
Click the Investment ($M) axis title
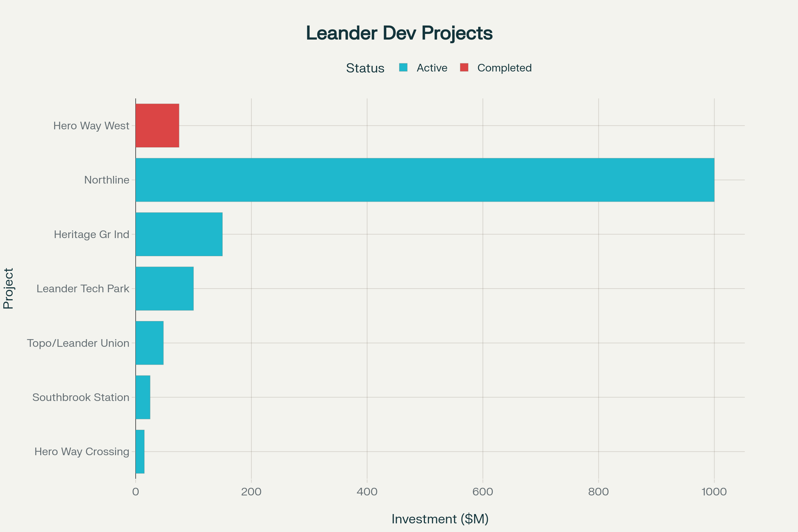pyautogui.click(x=440, y=519)
